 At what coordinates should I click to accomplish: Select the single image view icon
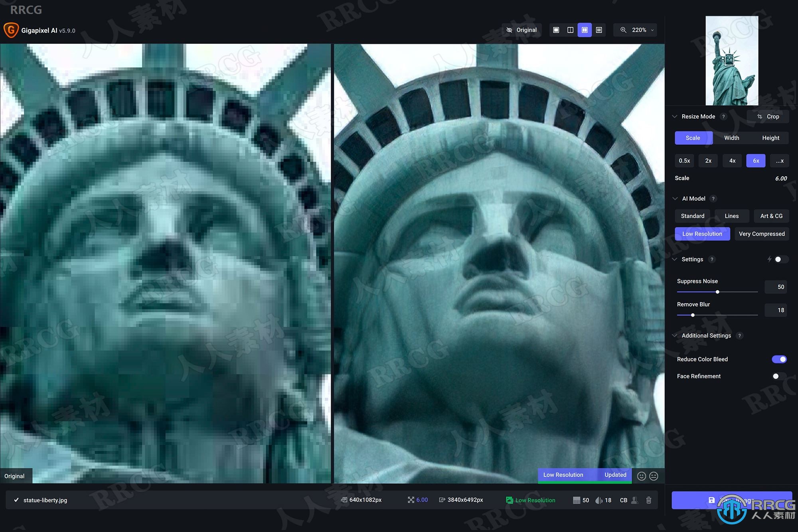(x=556, y=30)
